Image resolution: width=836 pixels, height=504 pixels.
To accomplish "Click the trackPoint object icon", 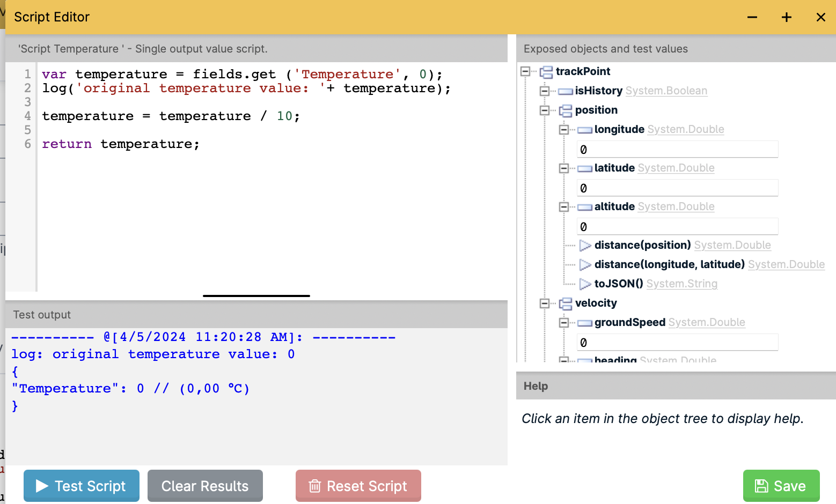I will [x=546, y=72].
